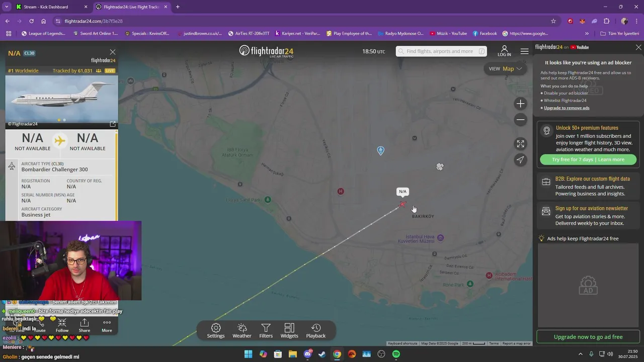Open a new browser tab
The image size is (644, 362).
coord(178,7)
